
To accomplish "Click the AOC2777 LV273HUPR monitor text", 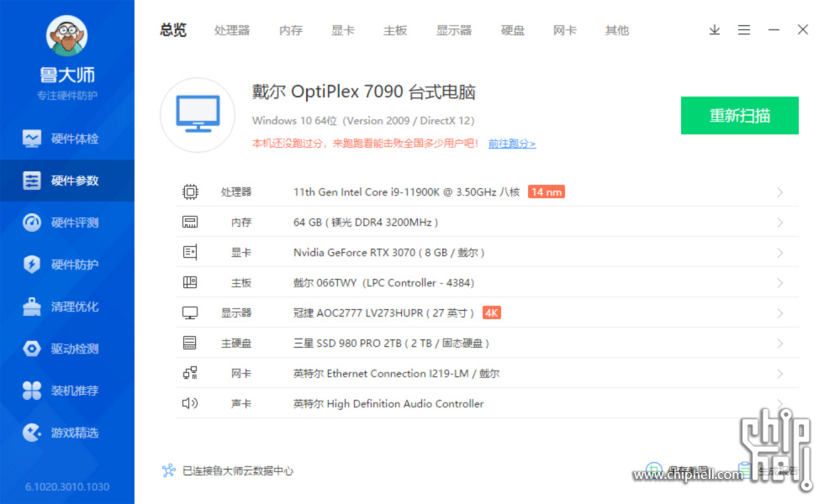I will [384, 313].
